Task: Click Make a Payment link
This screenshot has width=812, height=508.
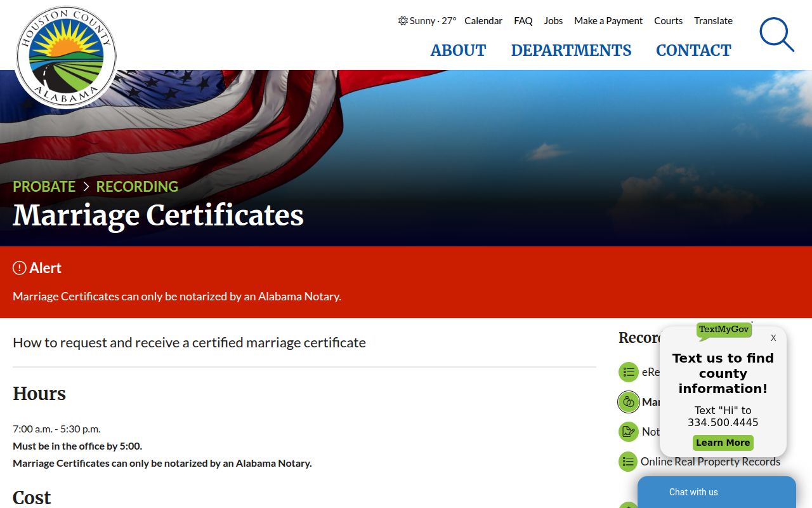Action: (x=608, y=21)
